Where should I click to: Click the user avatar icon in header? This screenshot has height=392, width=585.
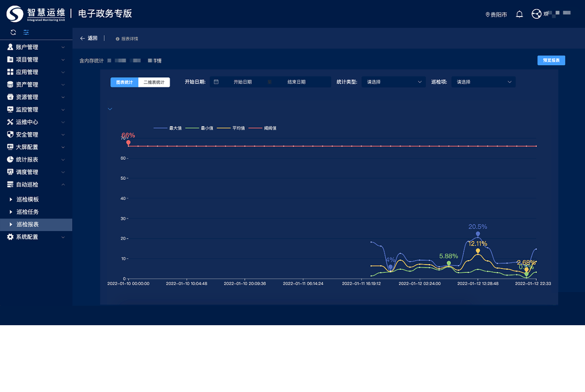[x=536, y=14]
